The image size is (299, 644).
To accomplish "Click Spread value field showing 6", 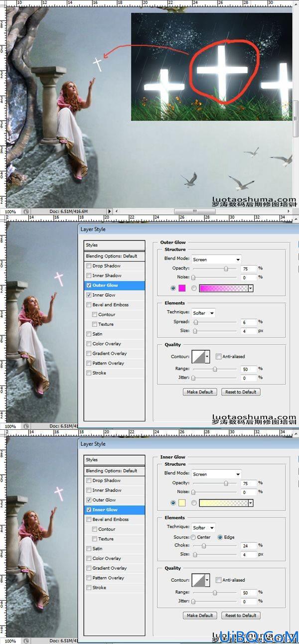I will point(249,322).
